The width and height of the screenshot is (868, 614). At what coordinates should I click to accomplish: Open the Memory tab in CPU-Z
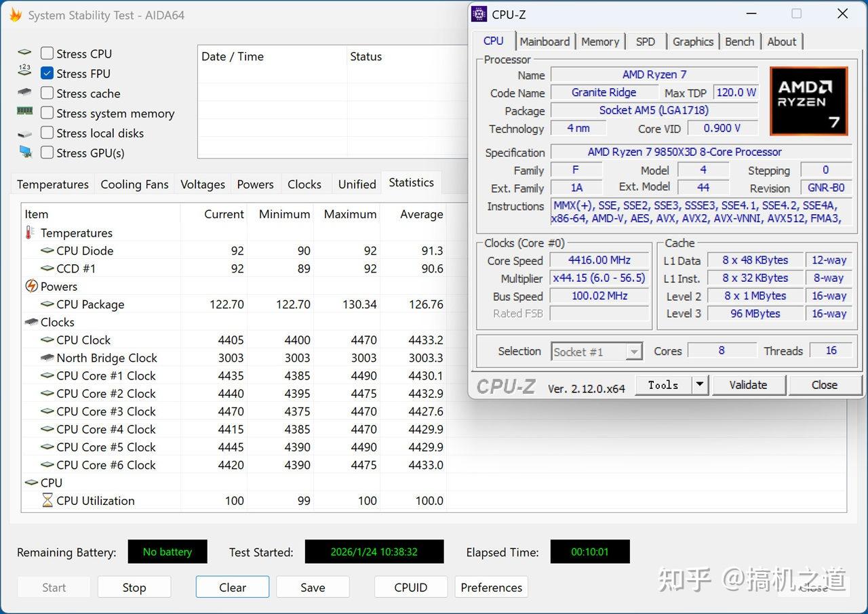tap(600, 41)
